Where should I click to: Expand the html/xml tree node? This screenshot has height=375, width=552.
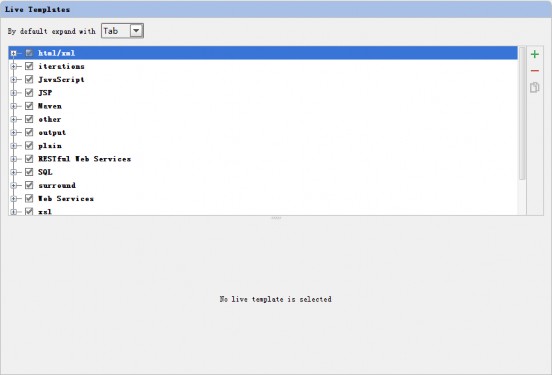click(13, 53)
